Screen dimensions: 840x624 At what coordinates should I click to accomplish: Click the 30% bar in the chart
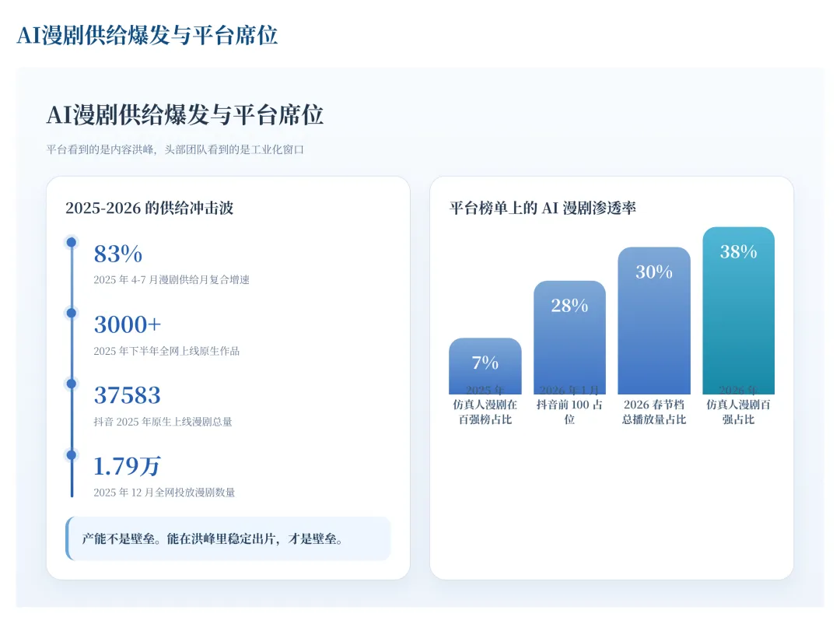[654, 321]
